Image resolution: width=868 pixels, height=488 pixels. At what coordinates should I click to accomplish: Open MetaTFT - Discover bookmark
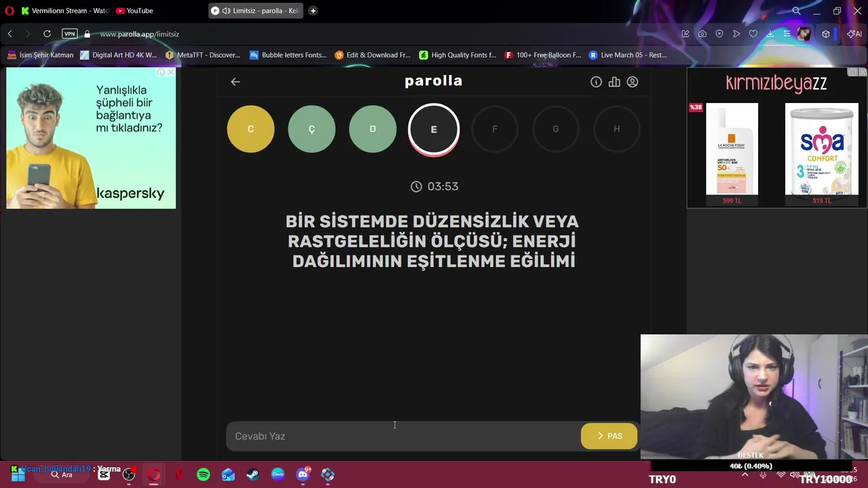pyautogui.click(x=203, y=55)
